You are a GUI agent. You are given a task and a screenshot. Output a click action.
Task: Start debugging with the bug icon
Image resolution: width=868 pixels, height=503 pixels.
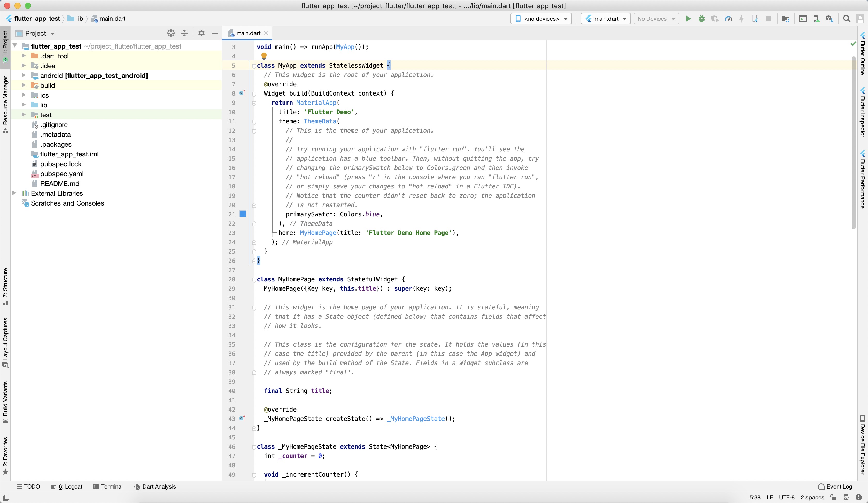click(x=701, y=19)
